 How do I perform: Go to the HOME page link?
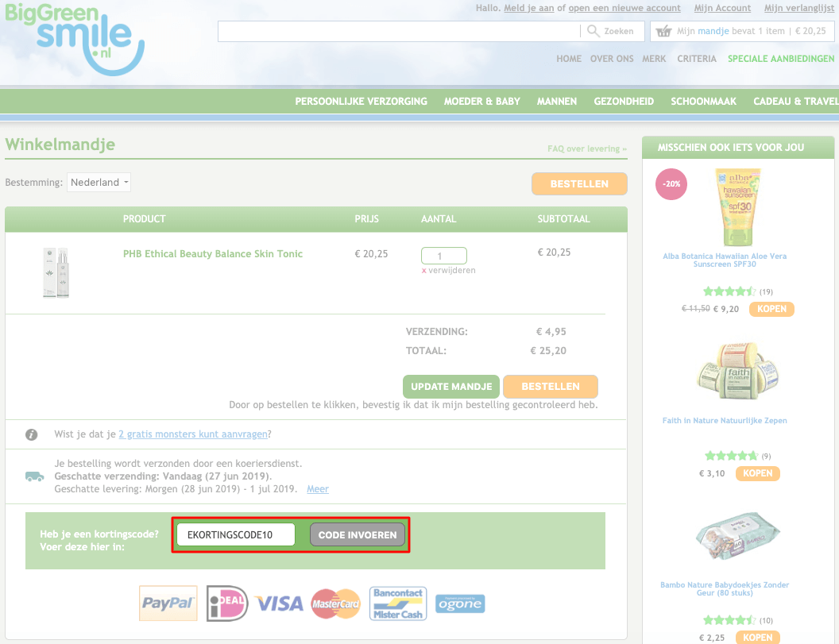click(x=569, y=59)
